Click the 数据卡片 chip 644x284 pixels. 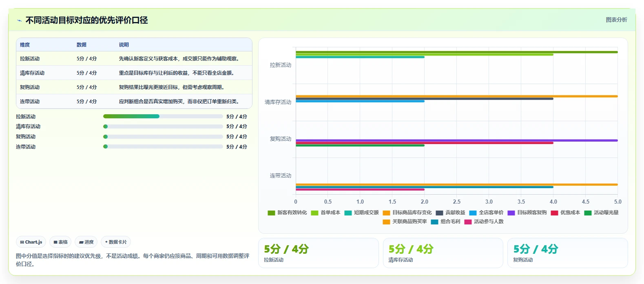116,242
